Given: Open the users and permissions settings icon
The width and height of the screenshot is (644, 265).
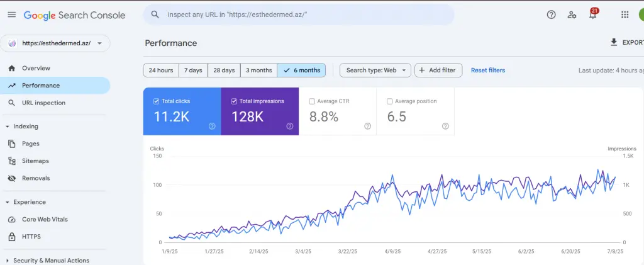Looking at the screenshot, I should pyautogui.click(x=572, y=14).
